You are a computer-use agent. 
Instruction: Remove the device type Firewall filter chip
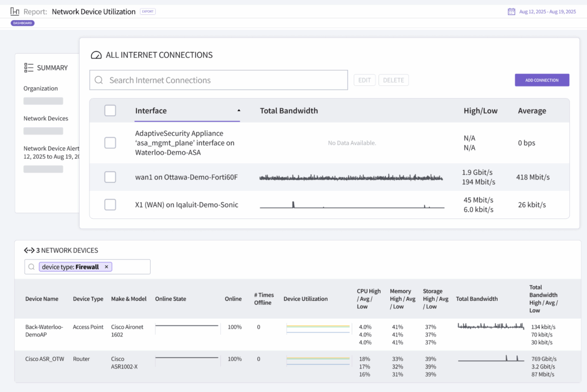click(106, 267)
